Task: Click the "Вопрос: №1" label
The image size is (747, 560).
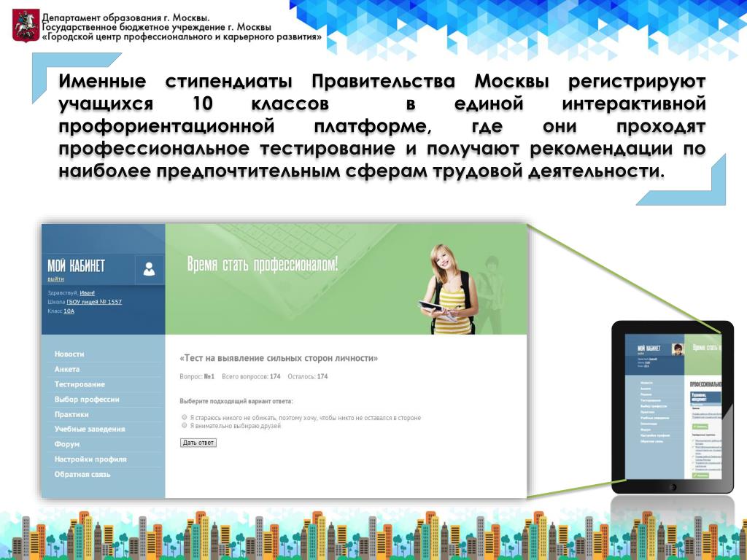Action: tap(197, 377)
